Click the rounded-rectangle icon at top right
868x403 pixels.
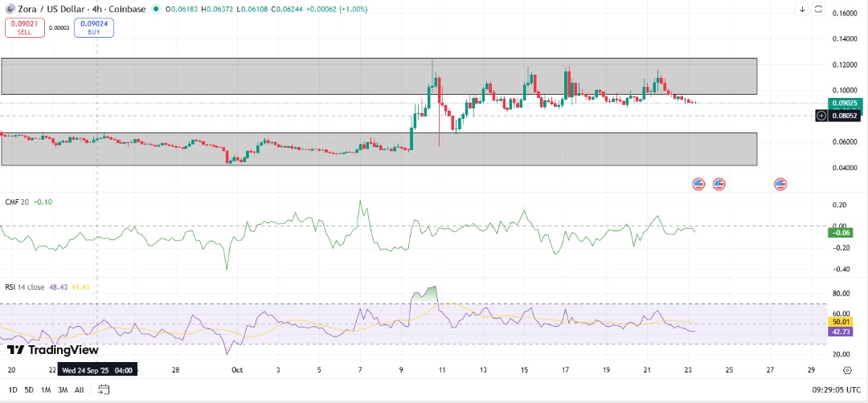pyautogui.click(x=819, y=10)
